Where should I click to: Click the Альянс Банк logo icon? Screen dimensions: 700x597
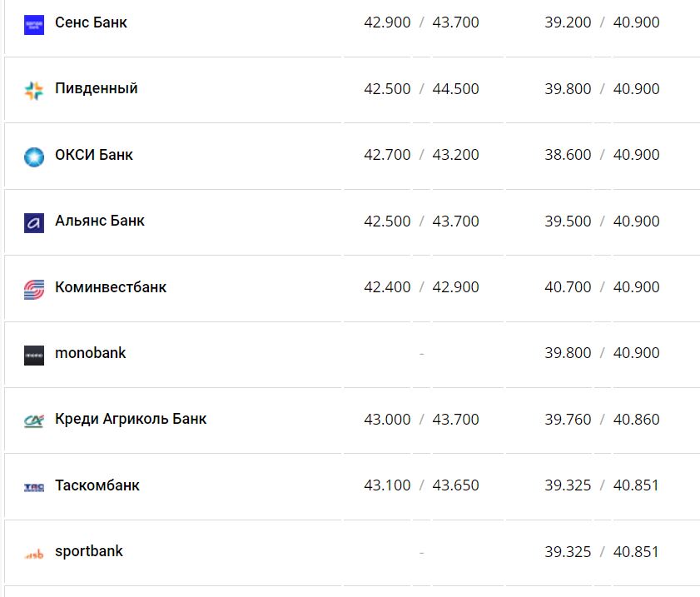tap(34, 222)
